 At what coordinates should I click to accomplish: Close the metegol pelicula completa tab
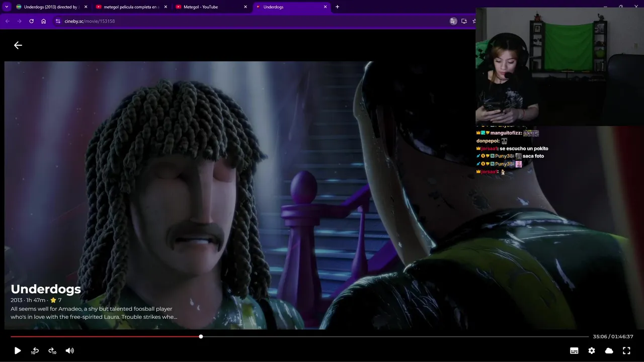166,7
